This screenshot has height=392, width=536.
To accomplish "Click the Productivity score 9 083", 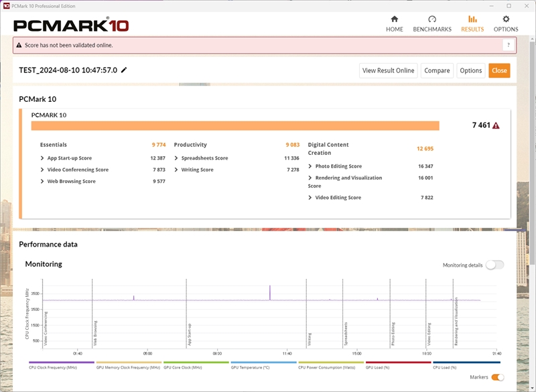I will 293,145.
